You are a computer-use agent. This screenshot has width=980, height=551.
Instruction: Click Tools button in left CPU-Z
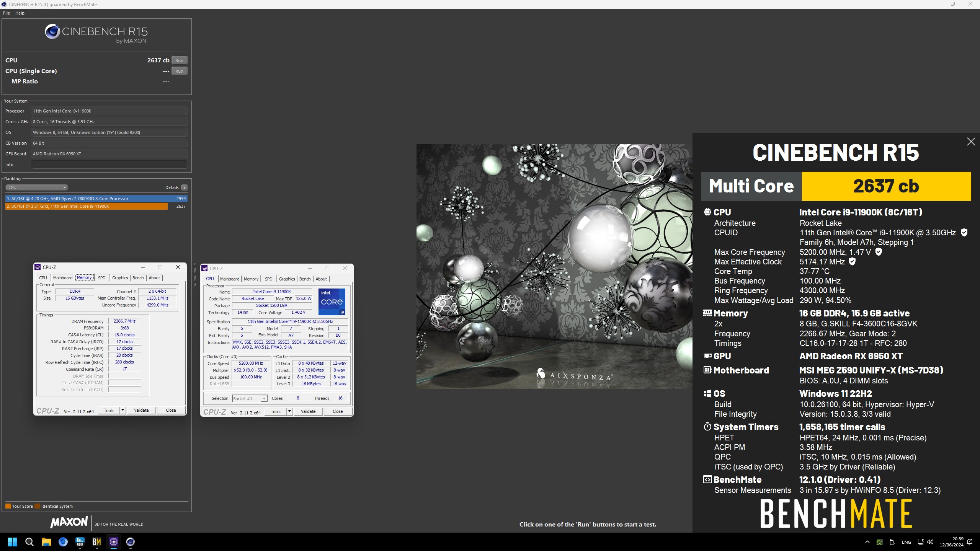[x=109, y=410]
